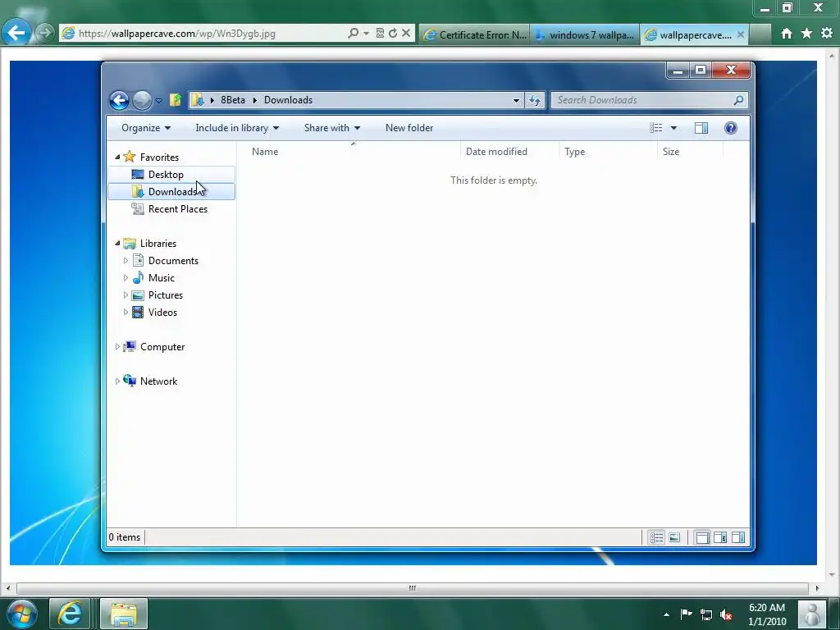Expand the Documents library
This screenshot has width=840, height=630.
126,260
